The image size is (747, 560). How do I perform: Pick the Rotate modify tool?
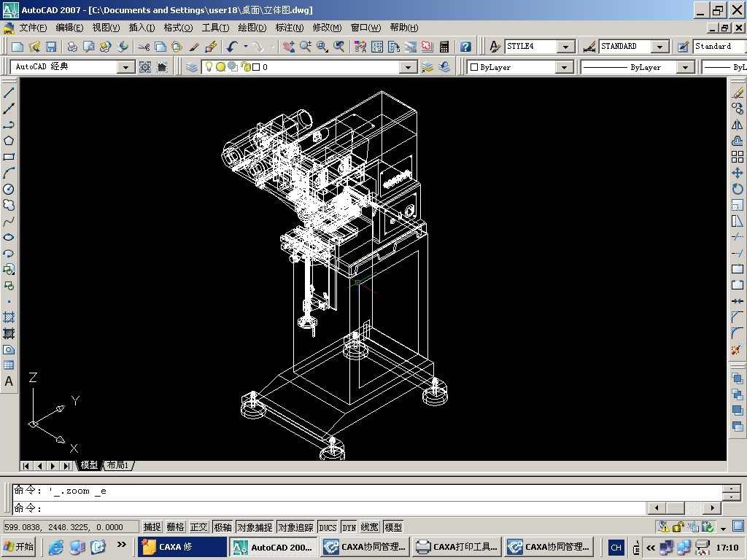pyautogui.click(x=737, y=189)
